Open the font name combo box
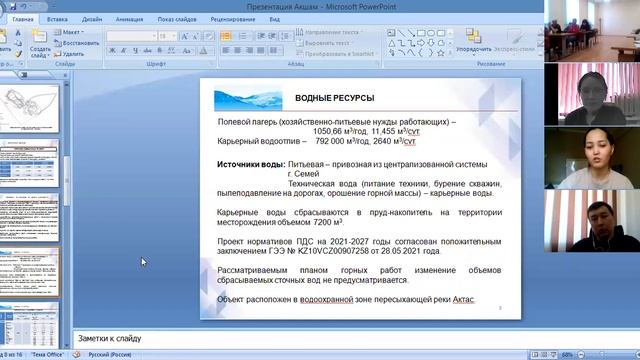Viewport: 640px width, 360px height. 131,36
